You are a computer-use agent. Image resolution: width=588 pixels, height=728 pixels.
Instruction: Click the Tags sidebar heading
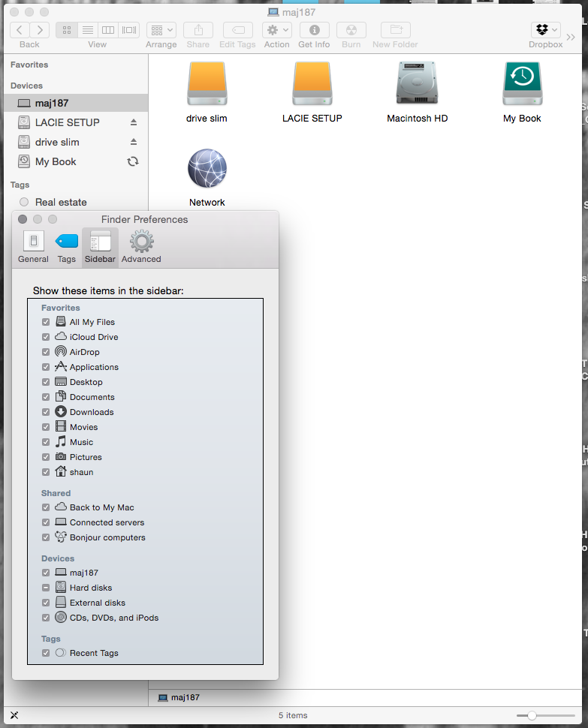tap(20, 185)
